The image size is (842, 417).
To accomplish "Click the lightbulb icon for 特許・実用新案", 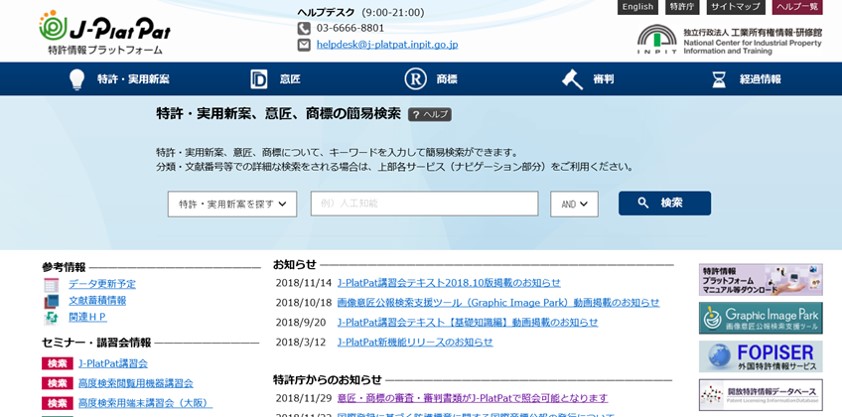I will point(77,79).
